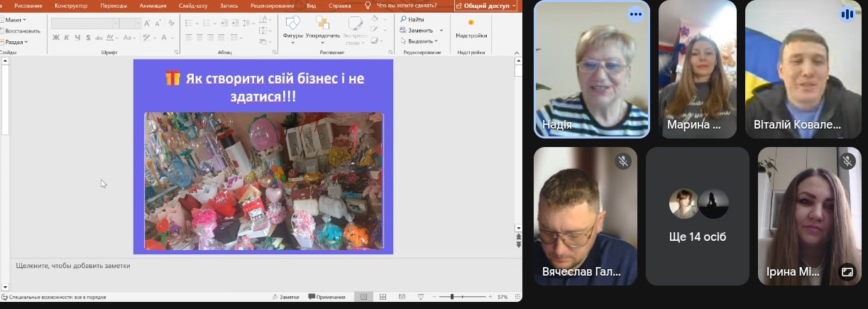Image resolution: width=868 pixels, height=309 pixels.
Task: Click the fit slide to window icon
Action: tap(515, 297)
